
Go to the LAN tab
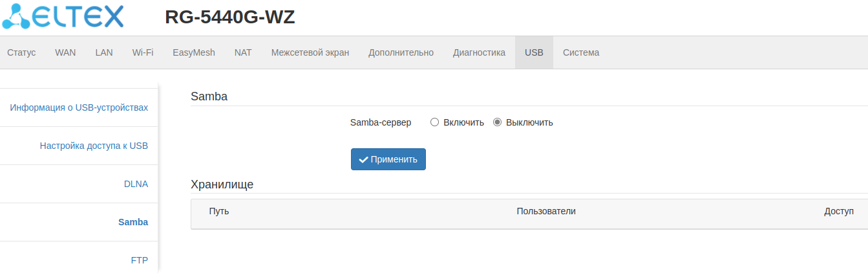(104, 52)
